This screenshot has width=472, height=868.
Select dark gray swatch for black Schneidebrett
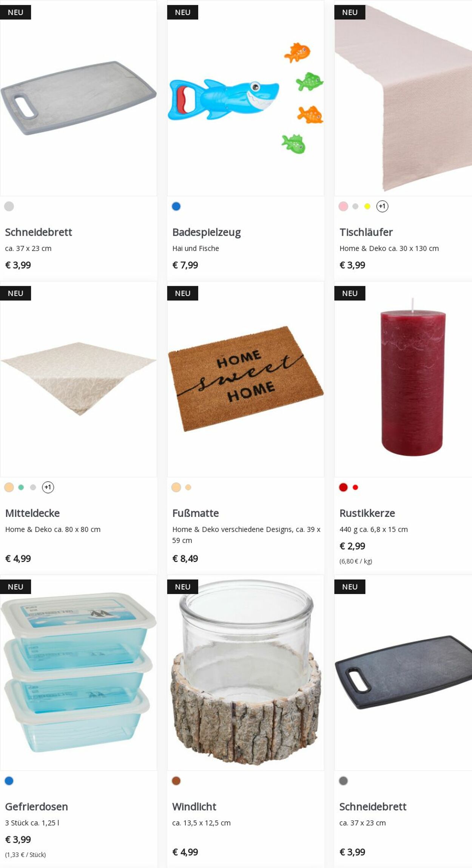[x=343, y=781]
